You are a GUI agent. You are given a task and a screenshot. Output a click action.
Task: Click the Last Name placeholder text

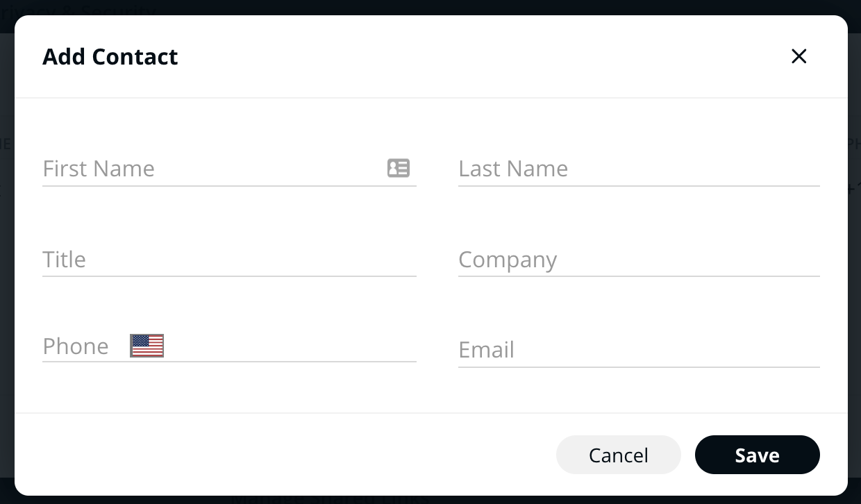click(x=513, y=169)
